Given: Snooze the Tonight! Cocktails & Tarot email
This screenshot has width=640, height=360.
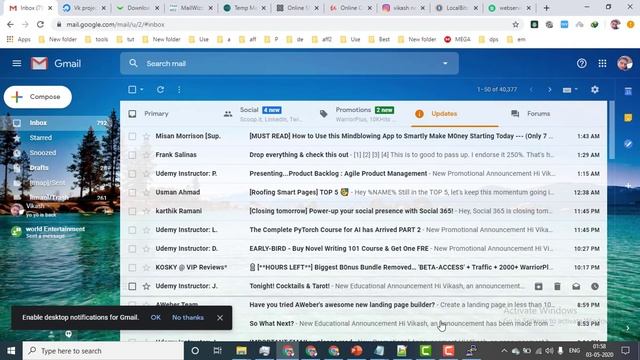Looking at the screenshot, I should 595,286.
